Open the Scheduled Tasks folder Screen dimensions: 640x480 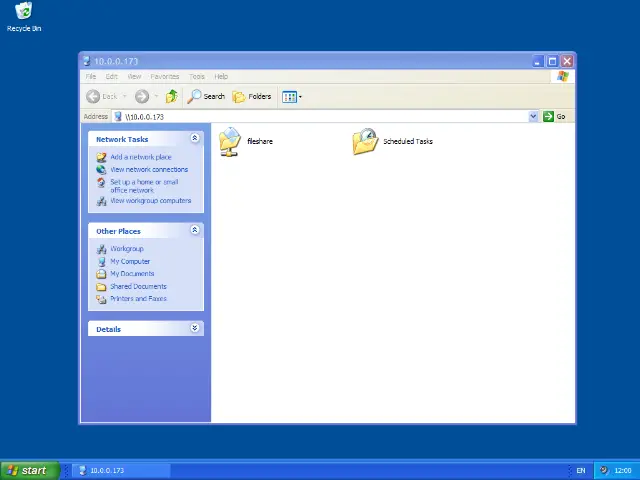[392, 141]
